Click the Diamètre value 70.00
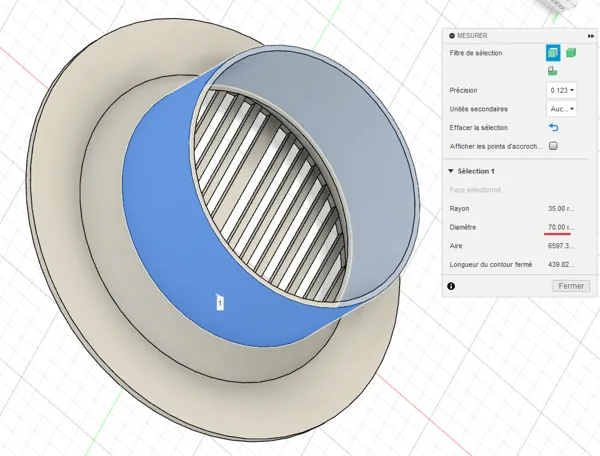Viewport: 600px width, 456px height. 561,227
